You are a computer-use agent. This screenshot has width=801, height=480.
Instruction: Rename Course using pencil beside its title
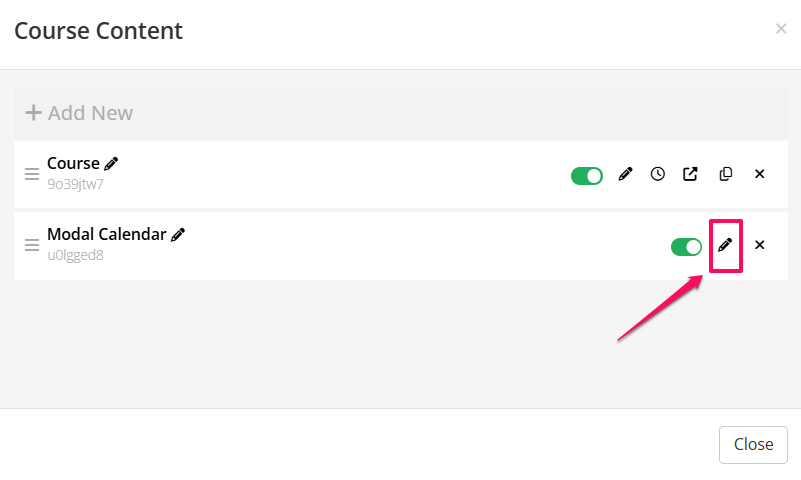pyautogui.click(x=112, y=164)
